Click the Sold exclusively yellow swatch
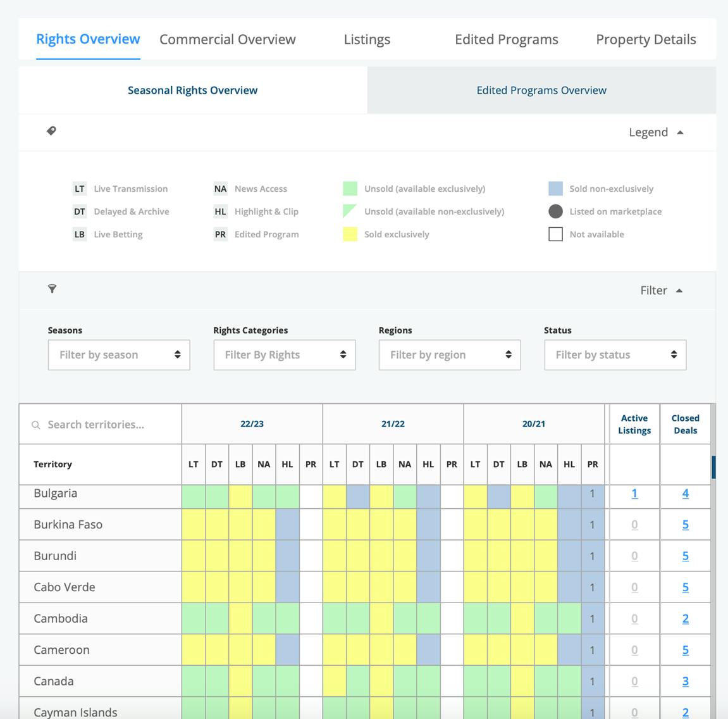The width and height of the screenshot is (728, 719). (350, 234)
